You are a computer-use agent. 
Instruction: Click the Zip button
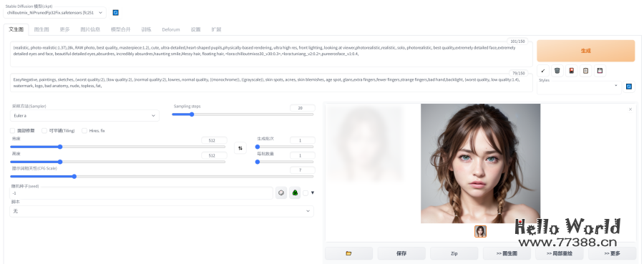[x=454, y=253]
